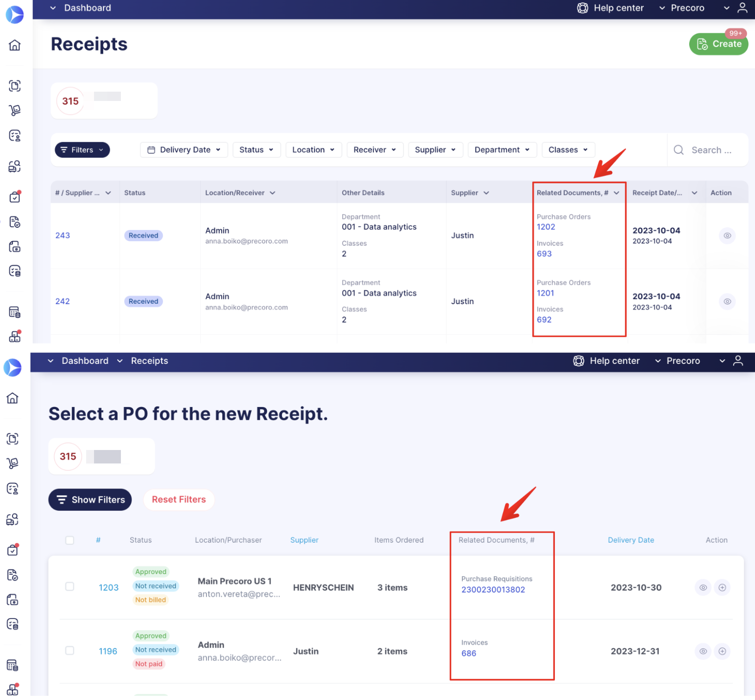Click the Home icon in the Select a PO page sidebar

[x=13, y=398]
